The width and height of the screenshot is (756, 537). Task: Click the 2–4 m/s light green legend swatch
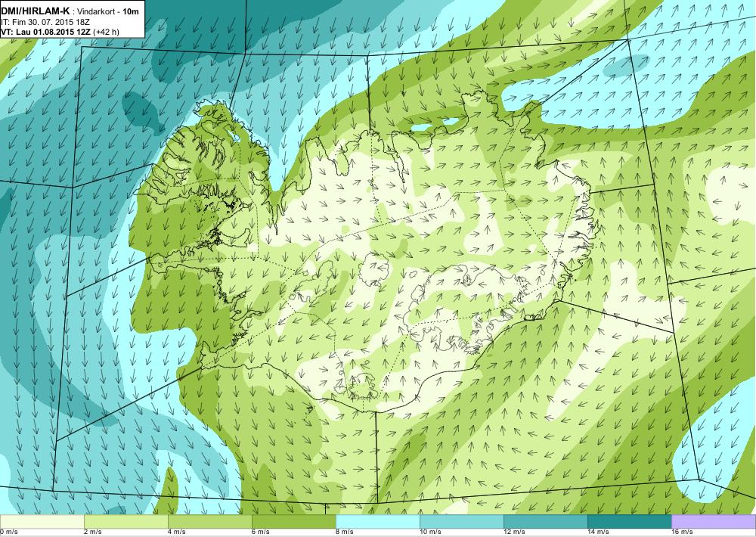point(126,522)
